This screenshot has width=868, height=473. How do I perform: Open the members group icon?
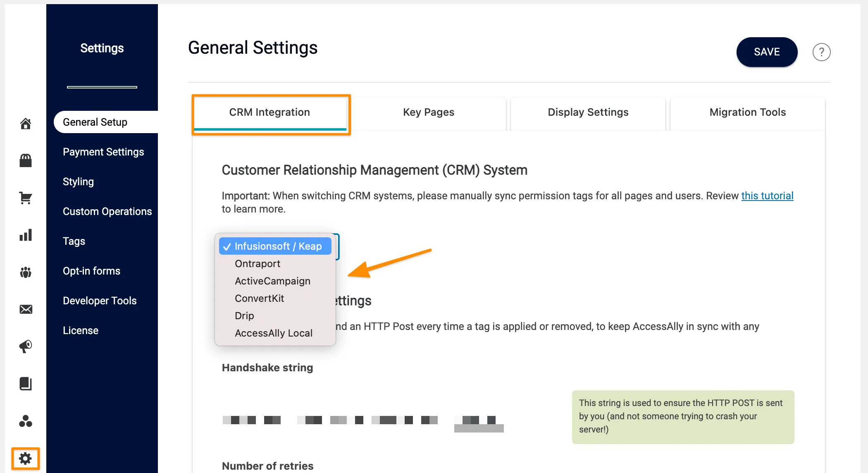tap(26, 272)
